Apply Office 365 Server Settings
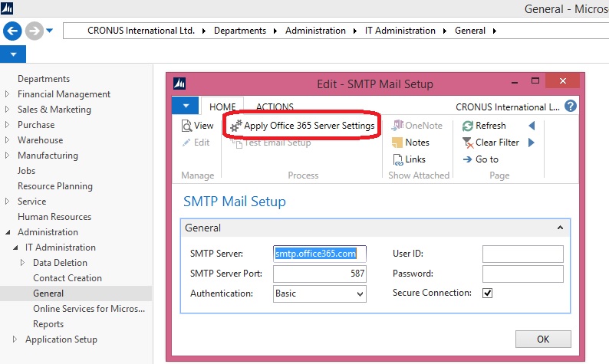The width and height of the screenshot is (609, 364). pos(302,126)
